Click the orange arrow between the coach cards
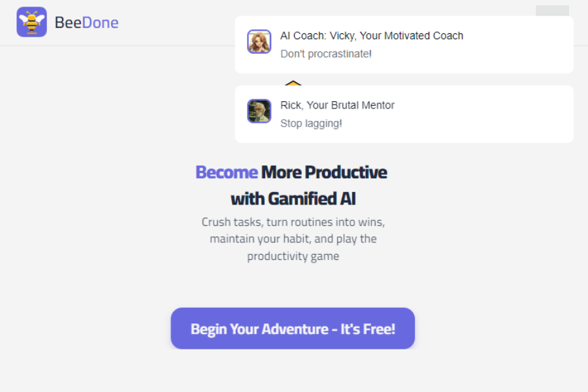The height and width of the screenshot is (392, 588). tap(293, 84)
